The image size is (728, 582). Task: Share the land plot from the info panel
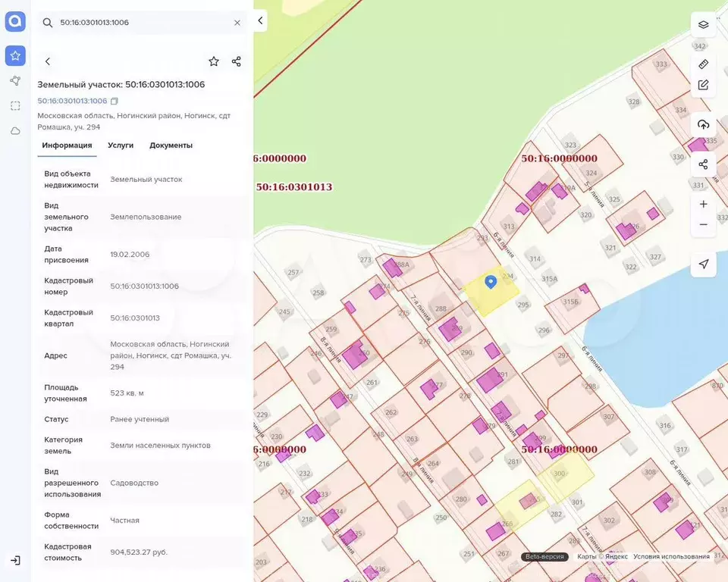pos(237,61)
